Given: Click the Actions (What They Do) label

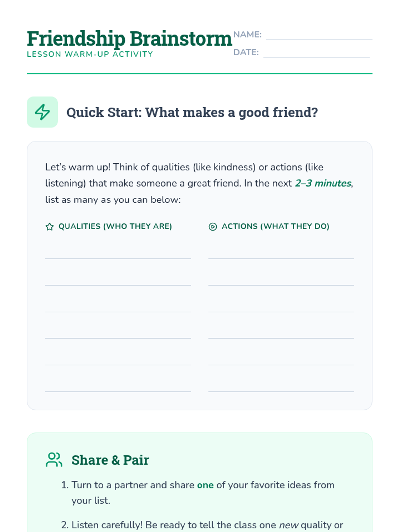Looking at the screenshot, I should click(x=275, y=226).
